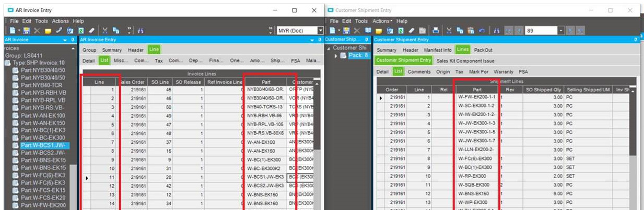This screenshot has width=644, height=210.
Task: Show toolbar overflow chevron before MYR (Doc)
Action: tap(270, 30)
